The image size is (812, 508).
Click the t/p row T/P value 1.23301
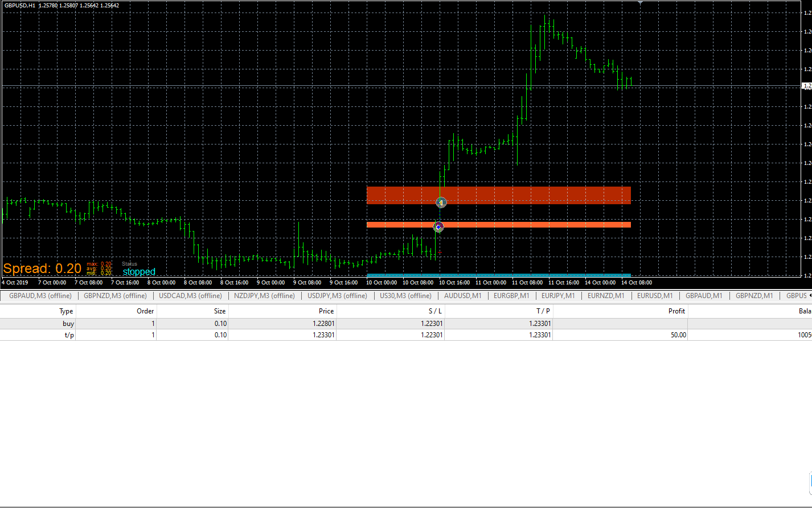click(x=539, y=335)
